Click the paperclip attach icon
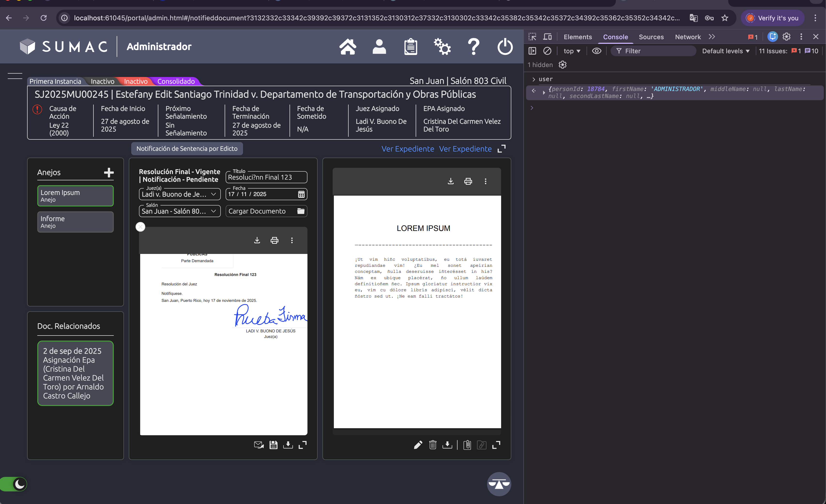826x504 pixels. pyautogui.click(x=467, y=445)
